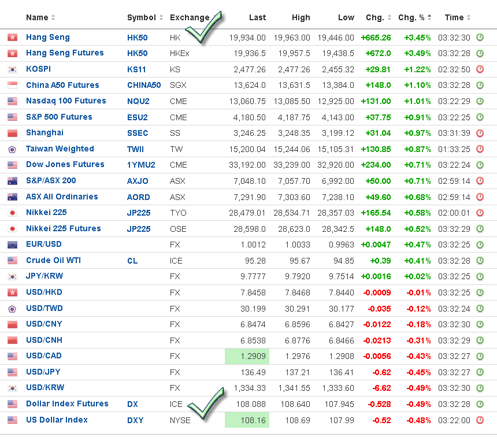The width and height of the screenshot is (497, 448).
Task: Click the EU flag beside EUR/USD
Action: 12,245
